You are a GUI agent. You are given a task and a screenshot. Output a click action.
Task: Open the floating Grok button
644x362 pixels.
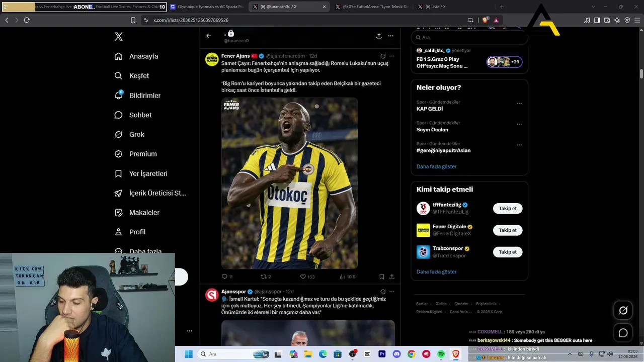point(623,311)
